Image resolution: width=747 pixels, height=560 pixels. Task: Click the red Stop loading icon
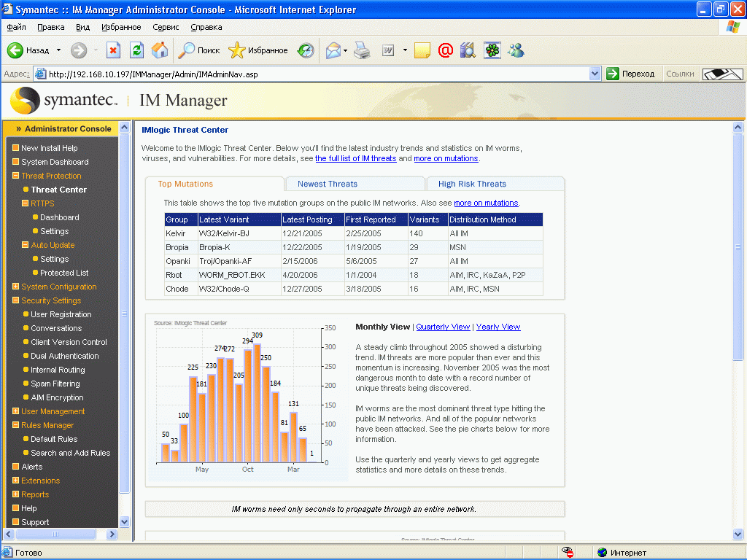(x=113, y=50)
